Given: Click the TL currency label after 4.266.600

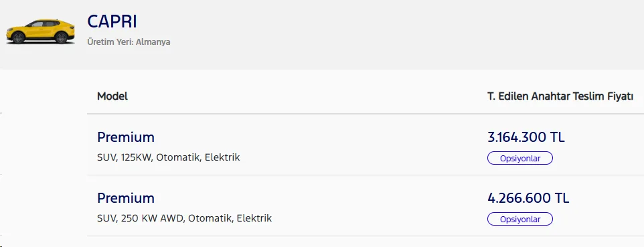Looking at the screenshot, I should pyautogui.click(x=562, y=198).
